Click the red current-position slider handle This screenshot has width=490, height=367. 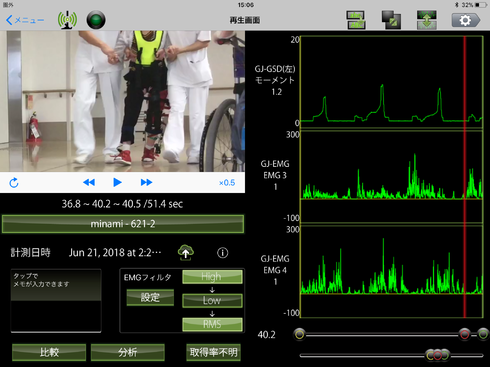pyautogui.click(x=464, y=334)
